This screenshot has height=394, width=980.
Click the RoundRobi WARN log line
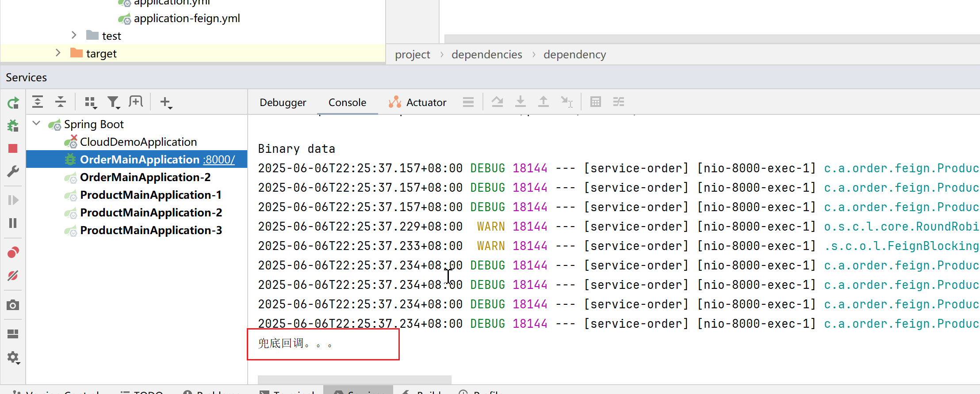[618, 227]
